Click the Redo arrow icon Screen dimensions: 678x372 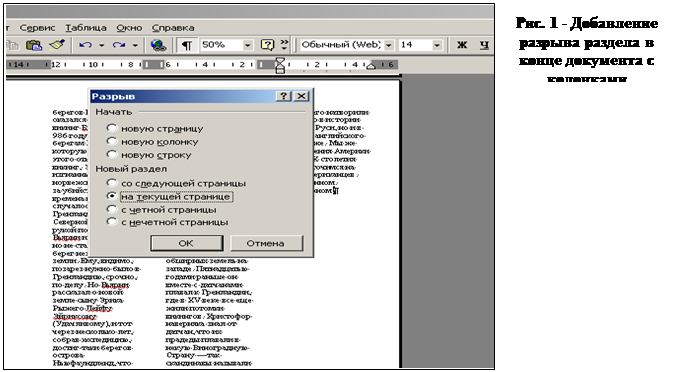click(x=119, y=45)
